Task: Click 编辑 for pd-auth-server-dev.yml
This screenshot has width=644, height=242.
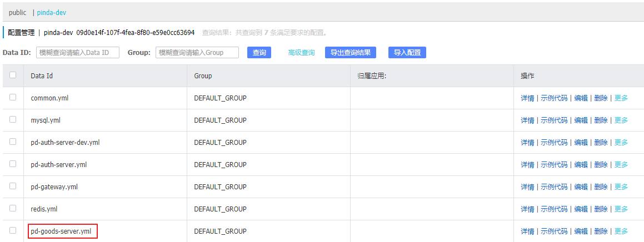Action: pyautogui.click(x=581, y=143)
